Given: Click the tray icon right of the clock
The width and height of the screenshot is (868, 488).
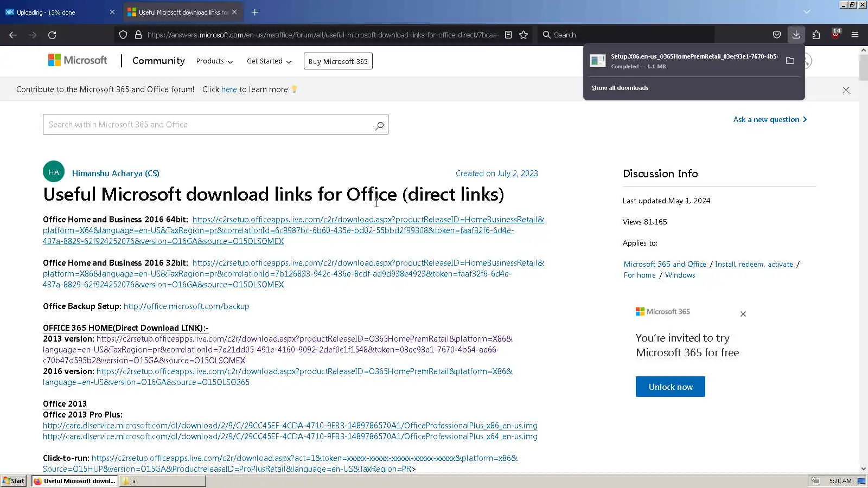Looking at the screenshot, I should [861, 481].
